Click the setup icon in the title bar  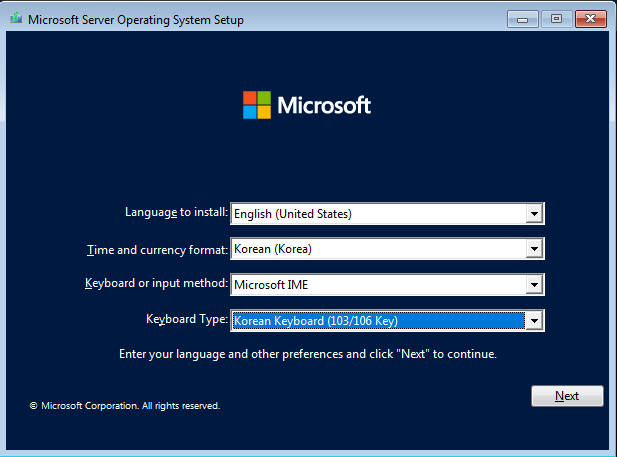16,19
